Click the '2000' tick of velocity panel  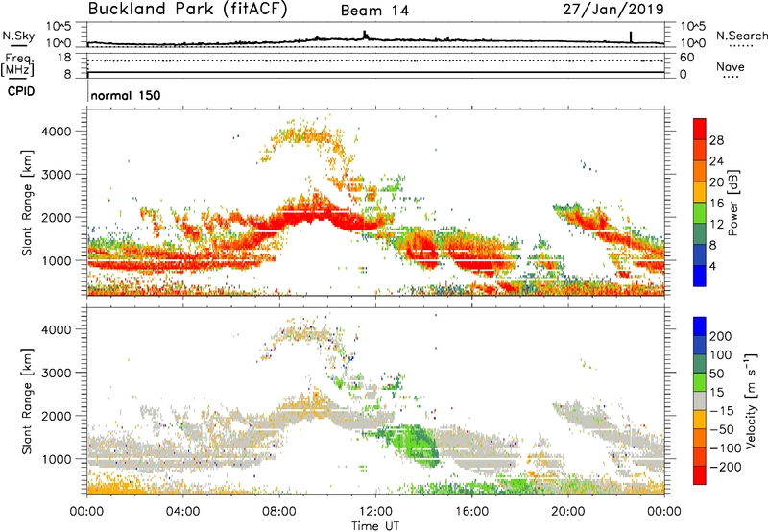point(57,416)
